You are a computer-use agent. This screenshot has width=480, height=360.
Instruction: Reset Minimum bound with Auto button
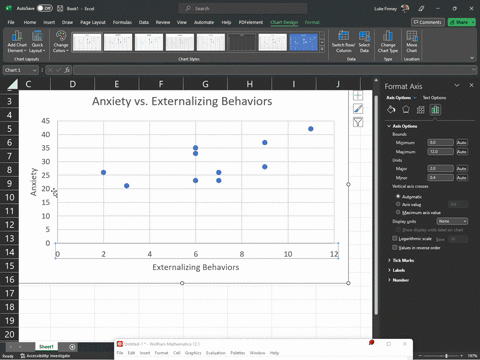click(462, 142)
